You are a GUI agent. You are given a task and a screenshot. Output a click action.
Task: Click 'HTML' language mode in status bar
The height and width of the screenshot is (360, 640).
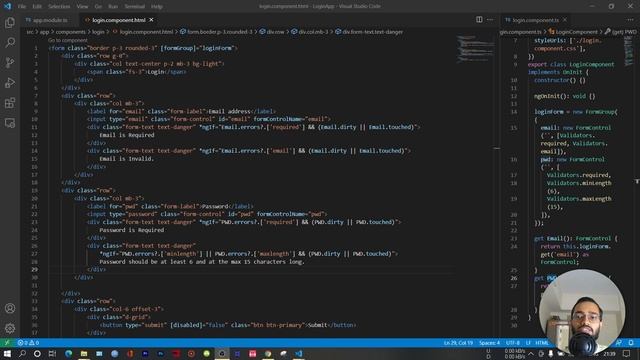click(542, 343)
